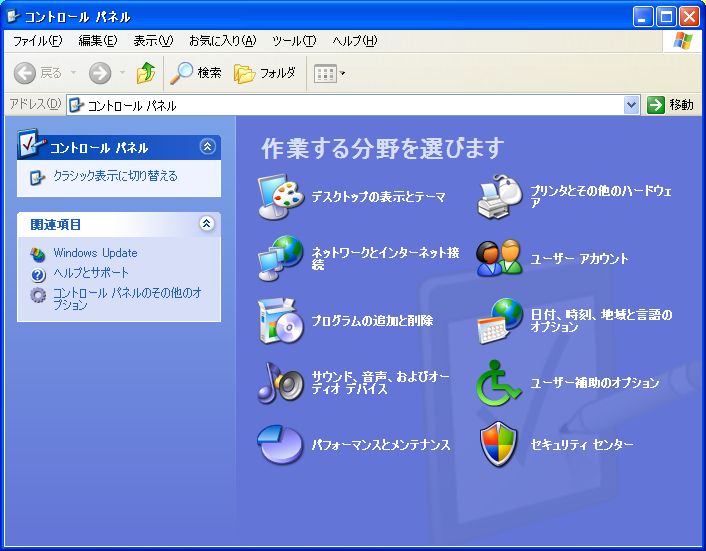Image resolution: width=706 pixels, height=551 pixels.
Task: Open the Performance and Maintenance pie chart icon
Action: (281, 445)
